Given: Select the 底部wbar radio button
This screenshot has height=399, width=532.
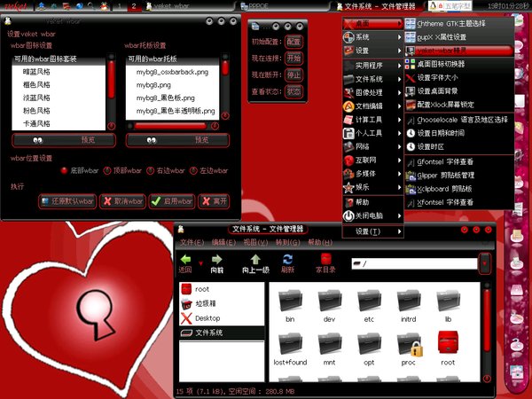Looking at the screenshot, I should [x=65, y=170].
